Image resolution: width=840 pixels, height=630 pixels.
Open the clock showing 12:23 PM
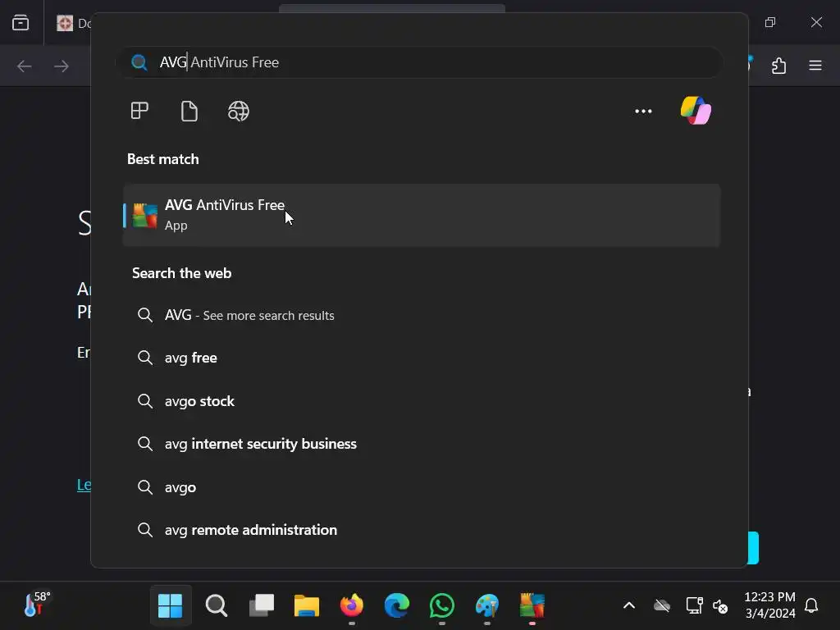click(x=769, y=605)
